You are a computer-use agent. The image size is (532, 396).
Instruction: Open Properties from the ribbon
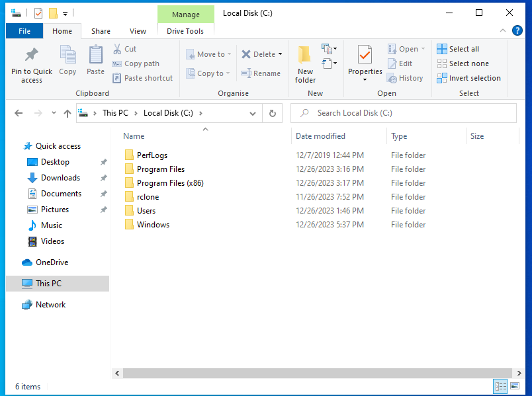[x=365, y=56]
